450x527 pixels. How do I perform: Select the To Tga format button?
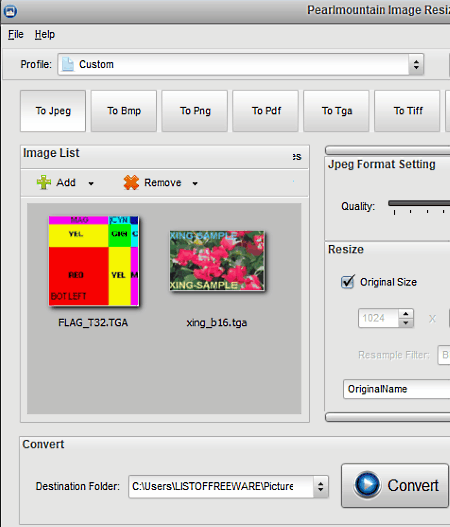(336, 111)
